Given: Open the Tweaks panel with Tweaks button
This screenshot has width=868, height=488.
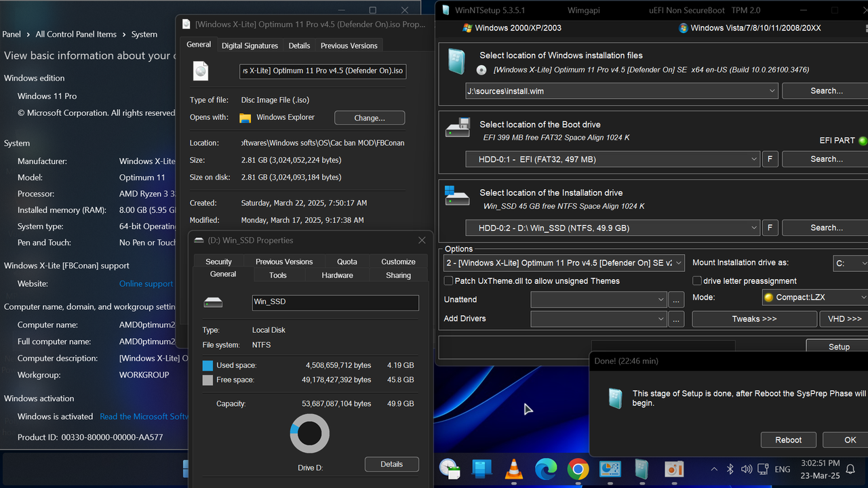Looking at the screenshot, I should (754, 319).
